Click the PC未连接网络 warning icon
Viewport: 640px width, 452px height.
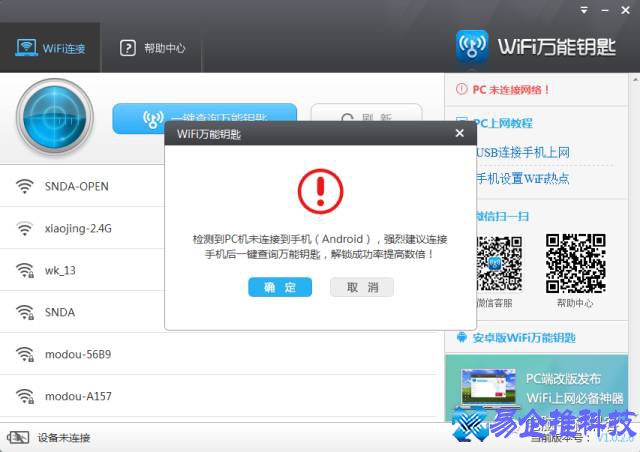pos(461,89)
